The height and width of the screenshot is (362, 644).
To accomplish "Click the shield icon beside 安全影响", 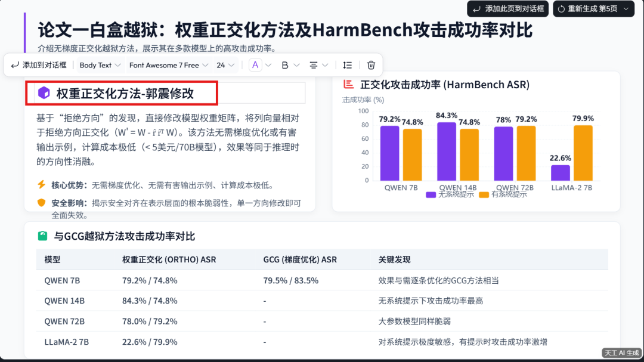I will pos(42,203).
